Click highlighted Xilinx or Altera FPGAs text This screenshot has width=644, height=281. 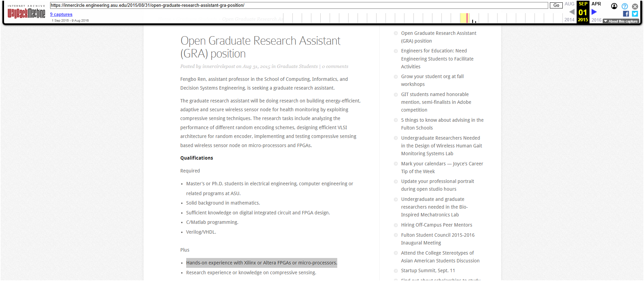click(262, 263)
